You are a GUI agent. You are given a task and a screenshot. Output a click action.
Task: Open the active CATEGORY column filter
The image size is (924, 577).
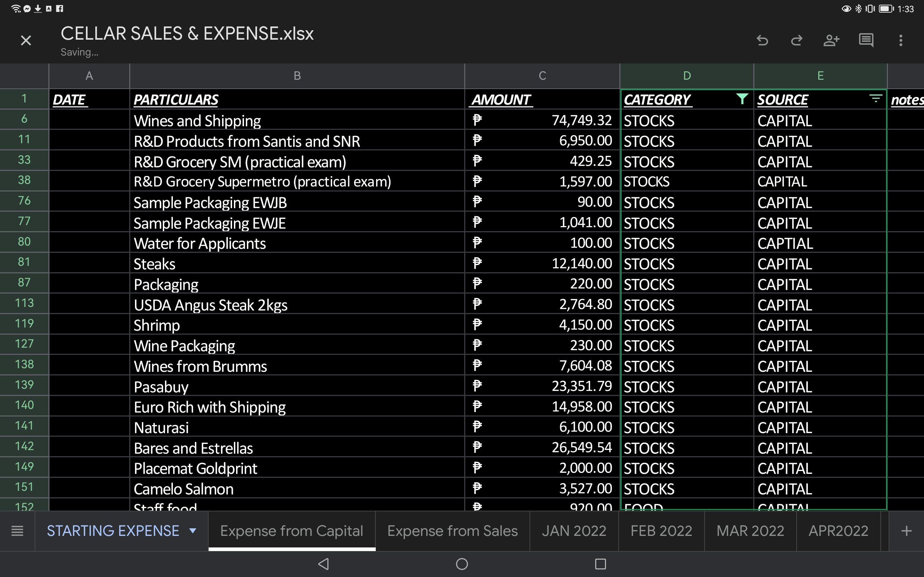[x=742, y=99]
